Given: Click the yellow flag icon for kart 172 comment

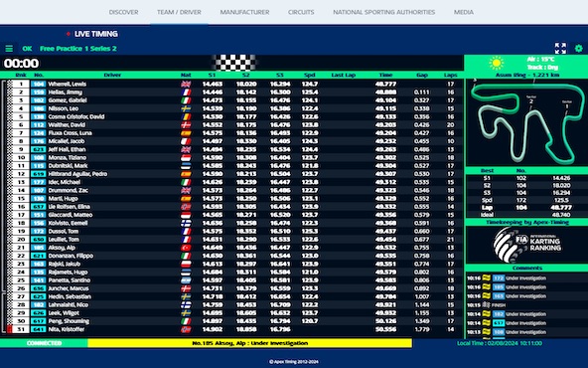Looking at the screenshot, I should pyautogui.click(x=487, y=278).
